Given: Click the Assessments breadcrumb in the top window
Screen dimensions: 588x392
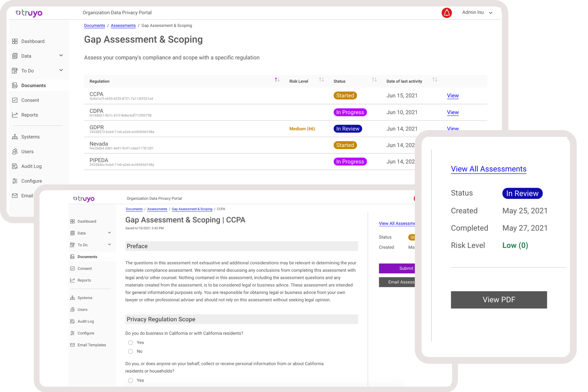Looking at the screenshot, I should [x=123, y=25].
